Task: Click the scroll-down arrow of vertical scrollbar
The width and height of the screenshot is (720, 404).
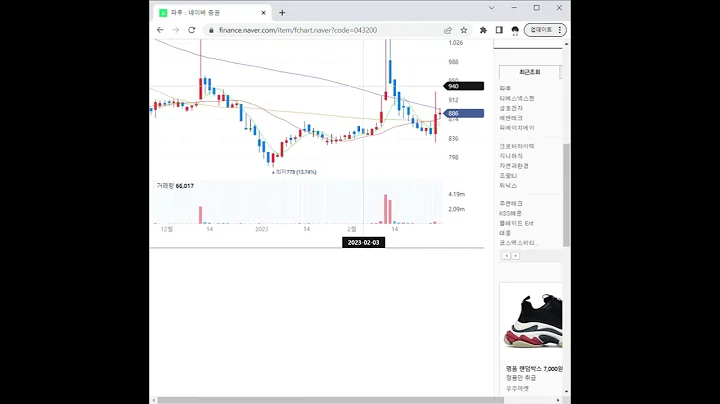Action: pyautogui.click(x=566, y=392)
